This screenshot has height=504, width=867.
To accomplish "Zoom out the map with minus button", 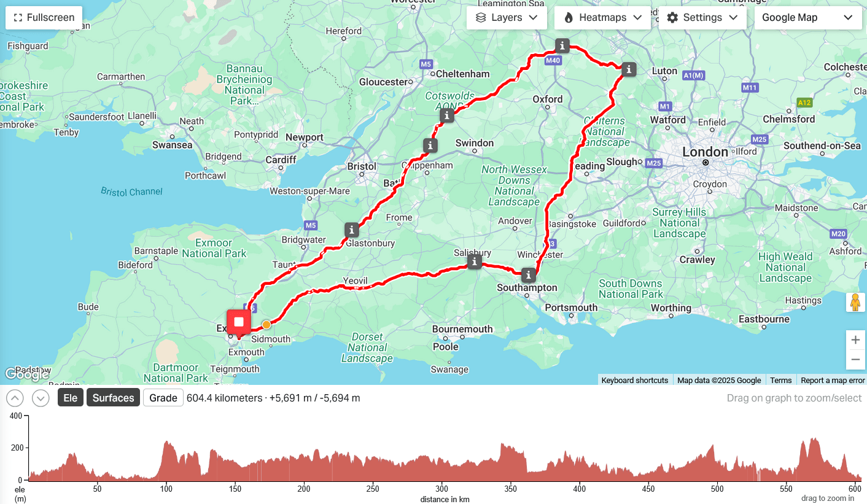I will [x=855, y=360].
